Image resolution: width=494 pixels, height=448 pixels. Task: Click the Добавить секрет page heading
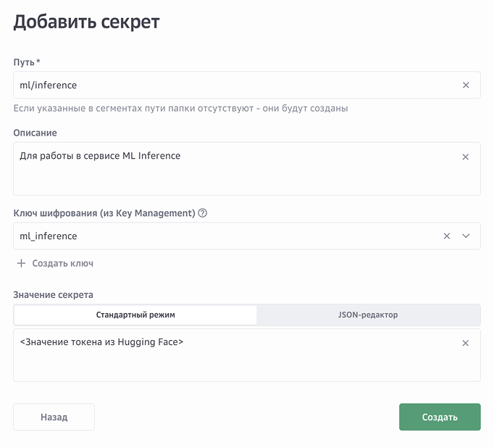click(86, 22)
